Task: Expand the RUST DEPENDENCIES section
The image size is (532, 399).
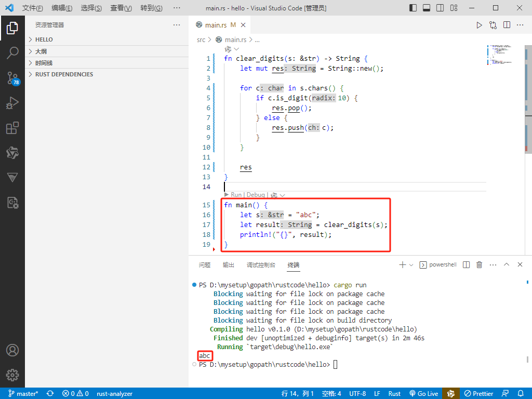Action: (x=107, y=74)
